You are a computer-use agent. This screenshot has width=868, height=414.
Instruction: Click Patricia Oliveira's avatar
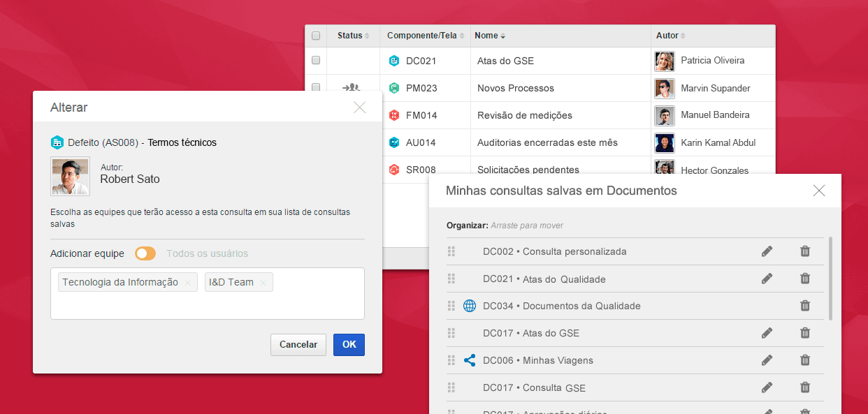[665, 61]
